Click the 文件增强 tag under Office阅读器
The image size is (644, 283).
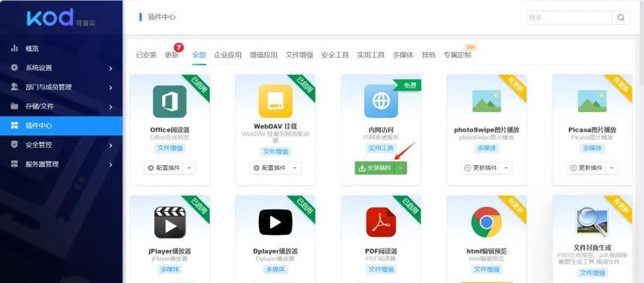tap(169, 148)
